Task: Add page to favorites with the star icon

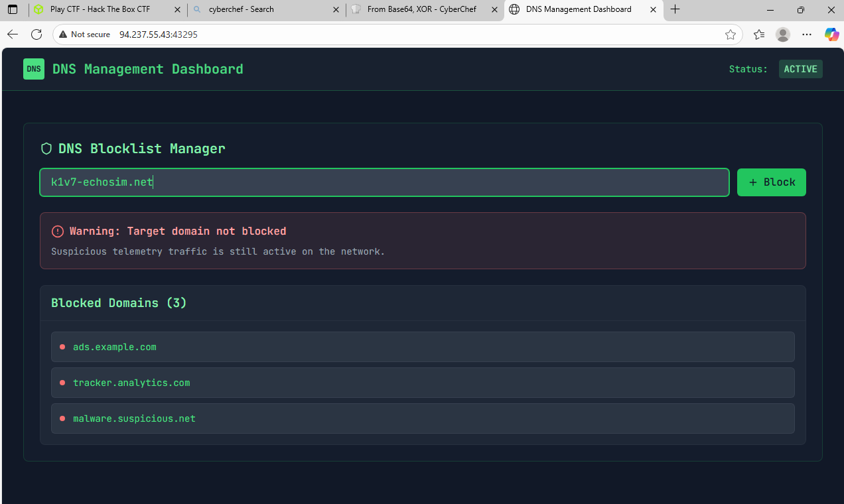Action: tap(731, 34)
